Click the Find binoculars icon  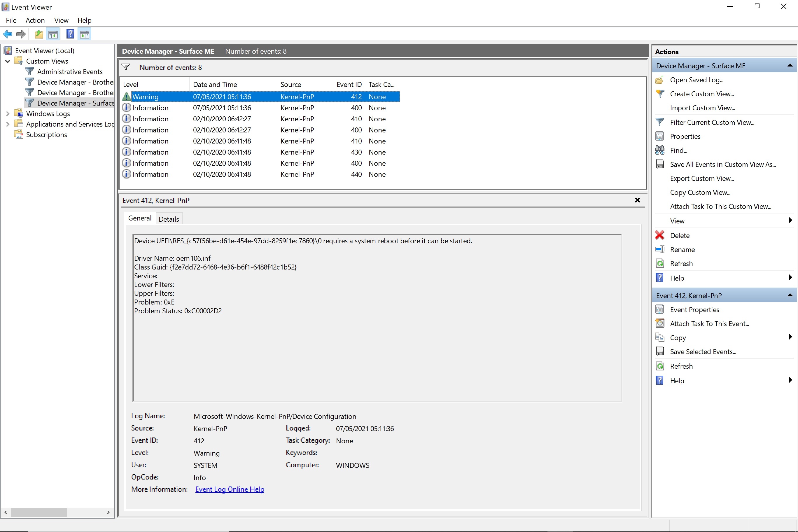point(659,150)
